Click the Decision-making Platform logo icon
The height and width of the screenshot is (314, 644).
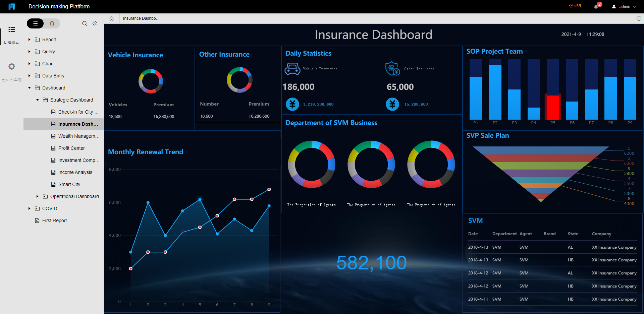[x=12, y=6]
